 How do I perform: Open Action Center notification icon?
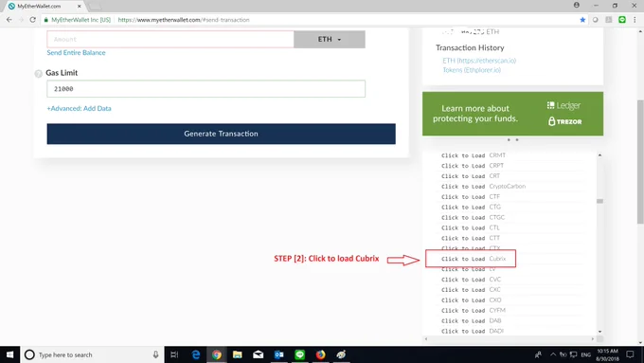tap(630, 354)
